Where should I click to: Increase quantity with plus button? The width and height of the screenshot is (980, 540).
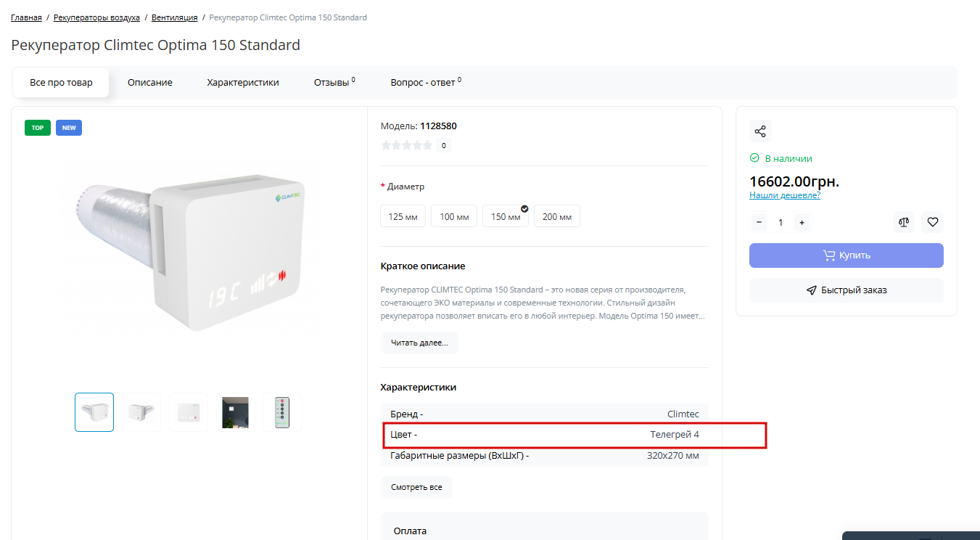[802, 223]
